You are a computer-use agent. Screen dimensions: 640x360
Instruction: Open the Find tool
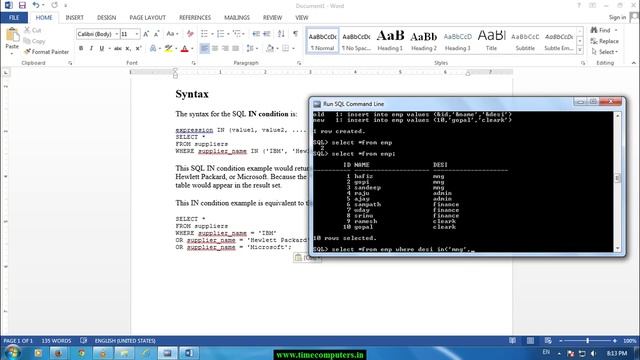[x=600, y=30]
